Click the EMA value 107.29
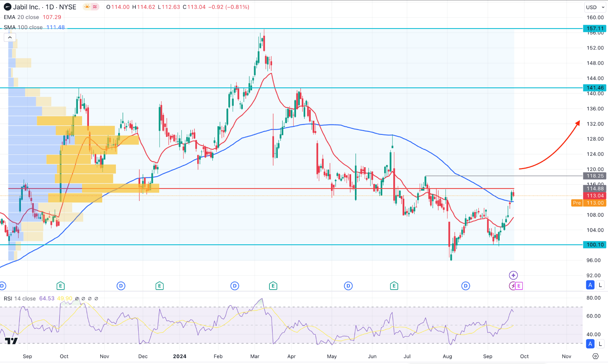608x364 pixels. pos(52,17)
